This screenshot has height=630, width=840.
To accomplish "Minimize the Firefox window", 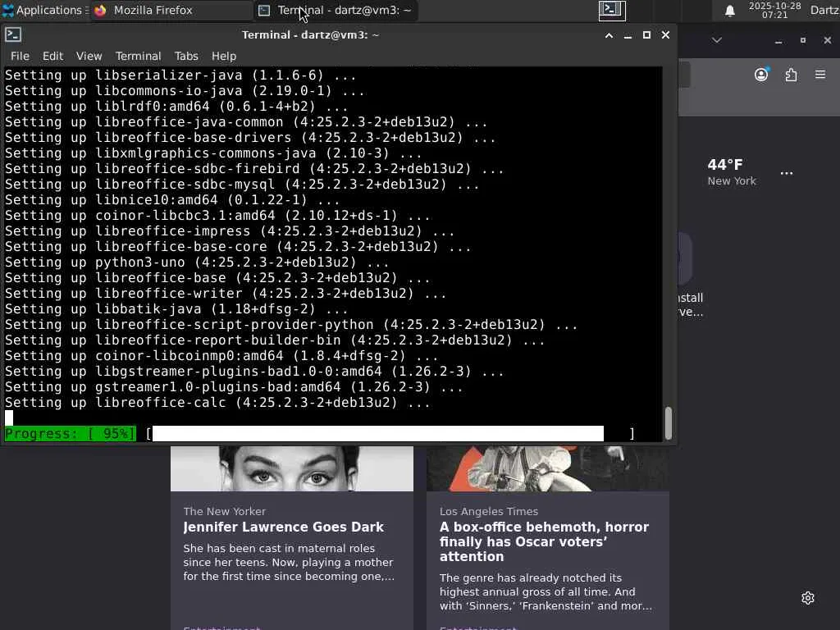I will [778, 41].
